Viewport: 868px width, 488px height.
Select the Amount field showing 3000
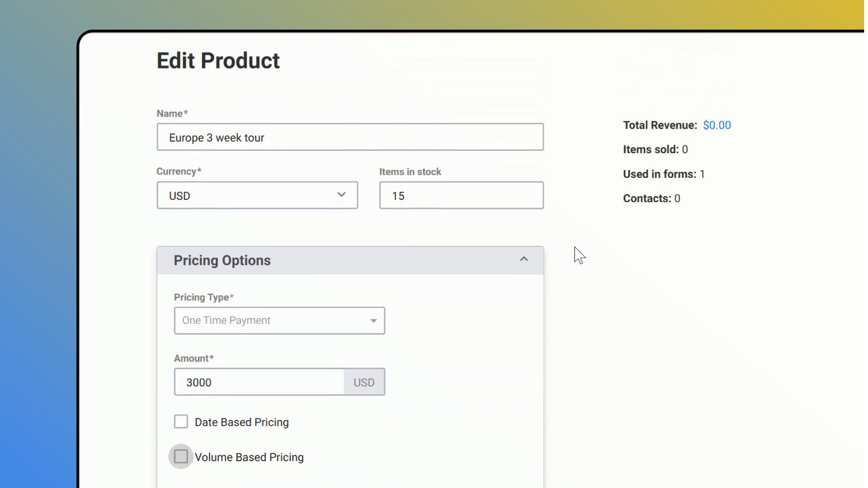click(x=259, y=382)
